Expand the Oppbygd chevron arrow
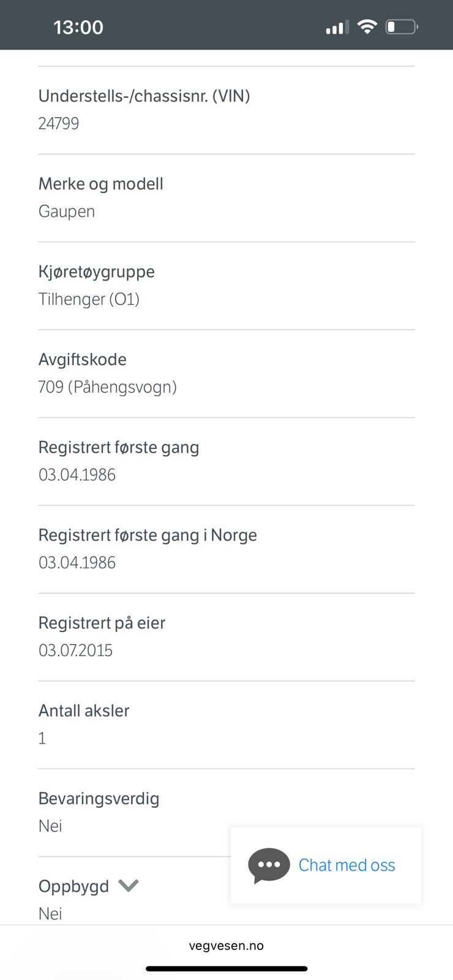Image resolution: width=453 pixels, height=980 pixels. pyautogui.click(x=129, y=886)
